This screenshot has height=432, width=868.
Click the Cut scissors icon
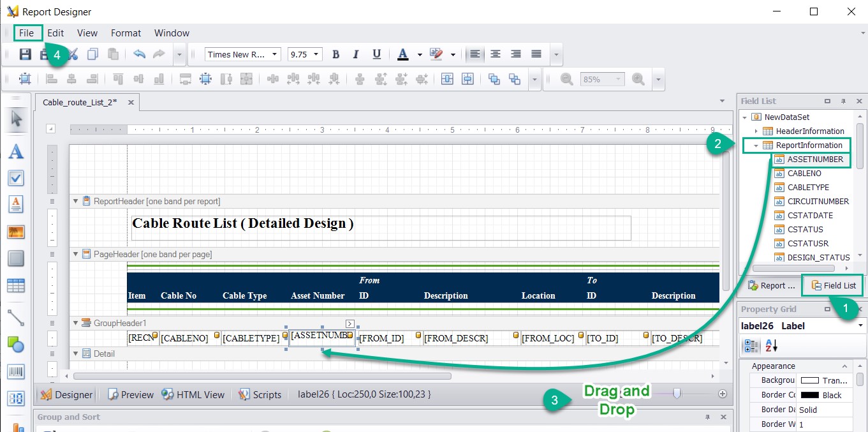click(x=73, y=54)
